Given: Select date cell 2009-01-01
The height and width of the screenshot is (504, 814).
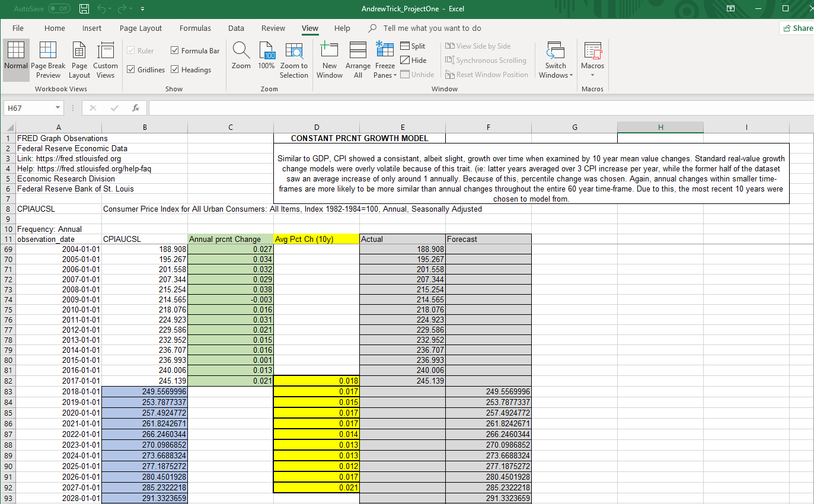Looking at the screenshot, I should click(x=59, y=300).
